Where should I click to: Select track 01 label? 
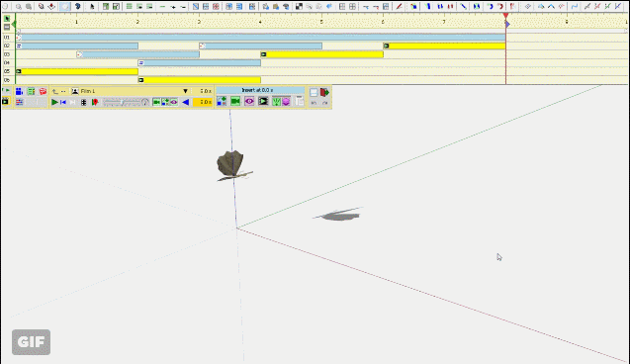[x=7, y=38]
